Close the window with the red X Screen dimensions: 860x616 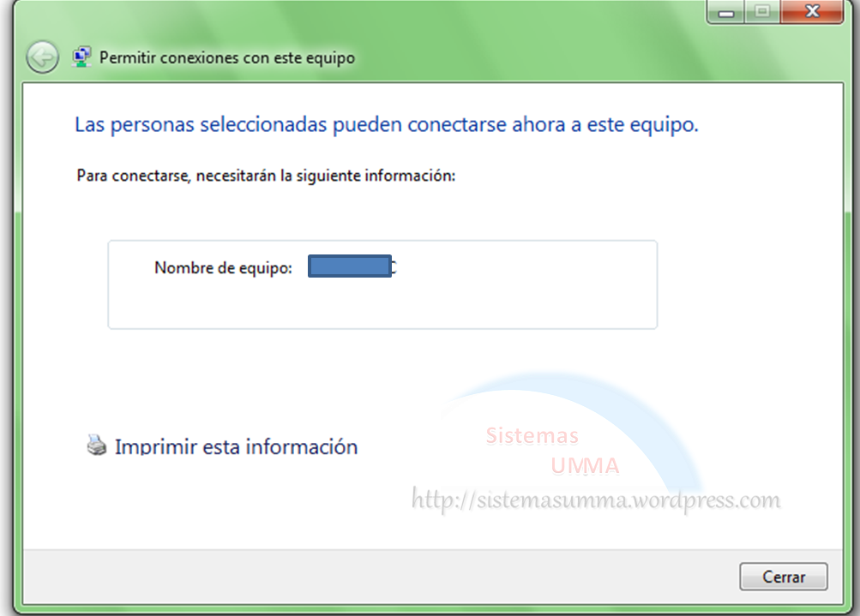810,11
